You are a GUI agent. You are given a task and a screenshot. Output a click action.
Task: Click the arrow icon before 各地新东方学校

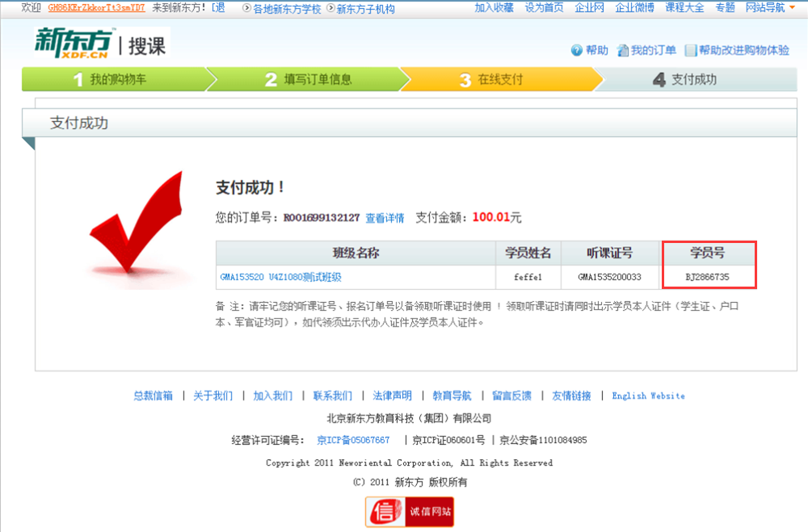pos(246,8)
